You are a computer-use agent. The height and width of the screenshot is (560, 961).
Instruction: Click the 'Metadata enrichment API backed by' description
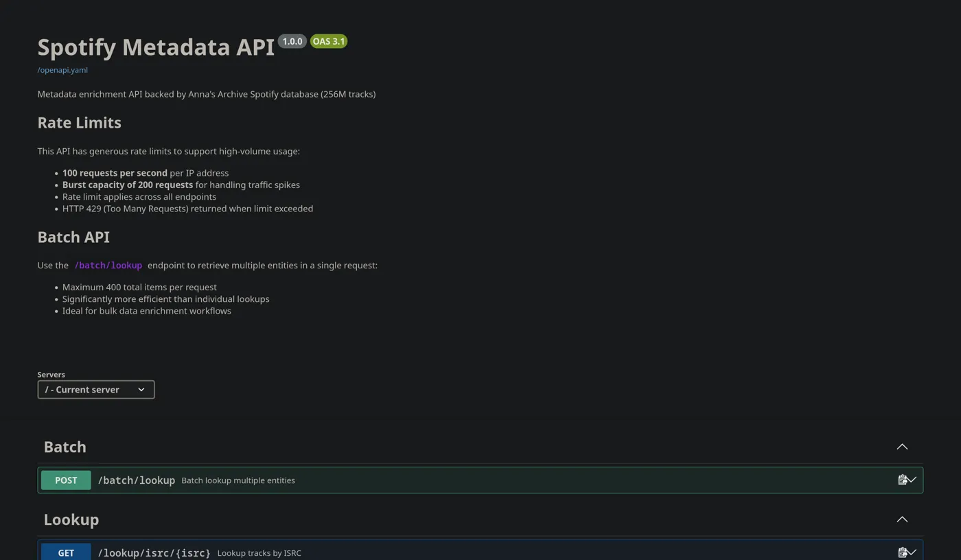click(x=207, y=94)
